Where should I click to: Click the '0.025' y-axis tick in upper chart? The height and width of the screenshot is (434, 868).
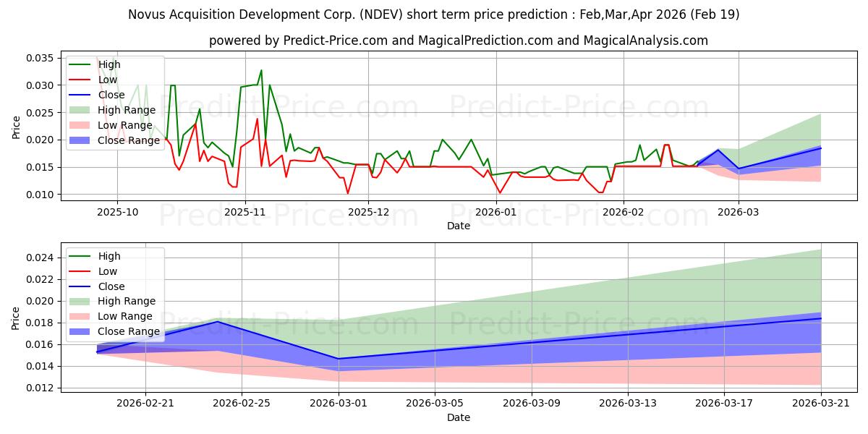41,113
